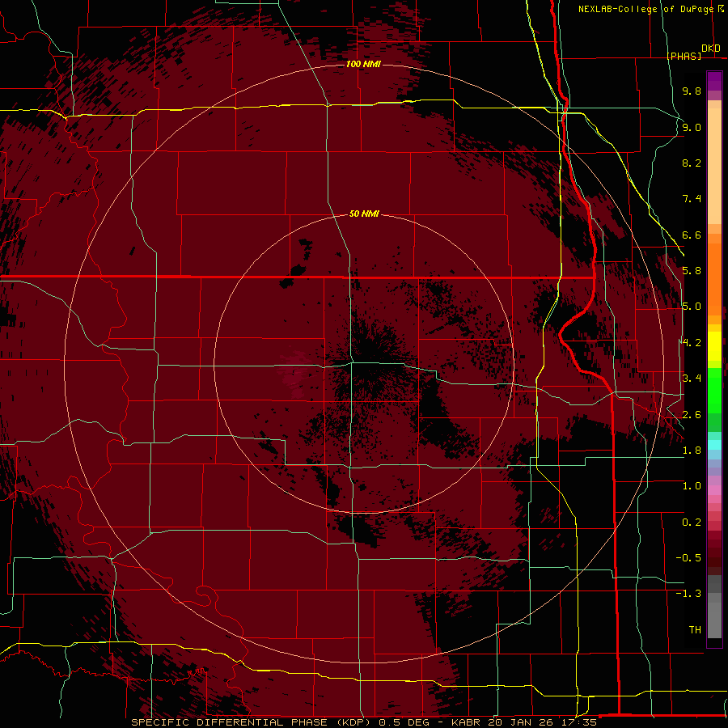728x728 pixels.
Task: Click the DKD label above the scale
Action: tap(711, 49)
